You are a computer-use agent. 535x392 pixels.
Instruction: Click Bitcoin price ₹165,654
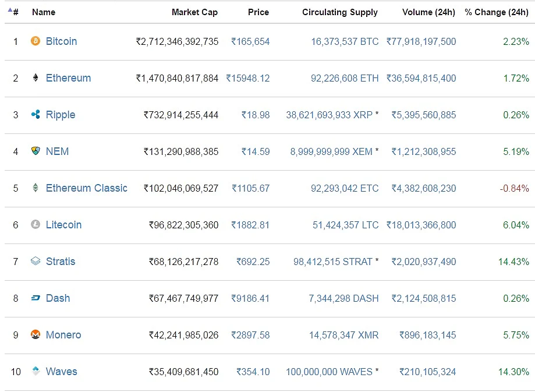tap(250, 42)
